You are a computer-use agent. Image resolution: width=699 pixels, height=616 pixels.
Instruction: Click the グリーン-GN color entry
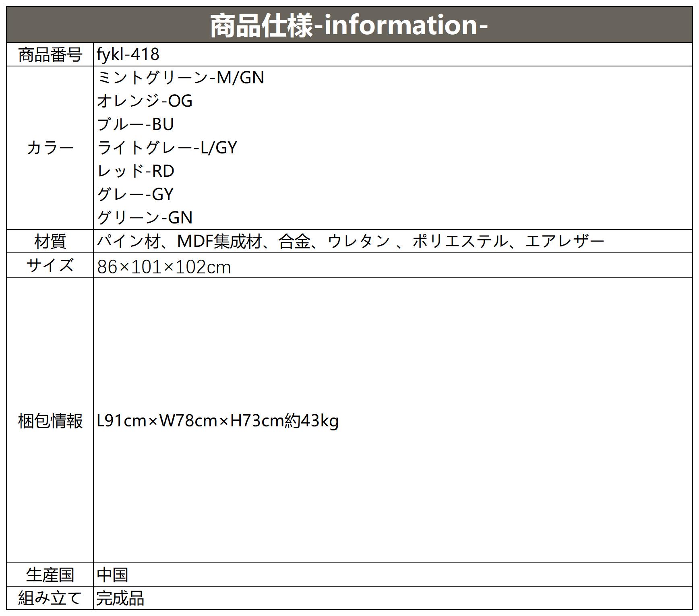click(145, 217)
